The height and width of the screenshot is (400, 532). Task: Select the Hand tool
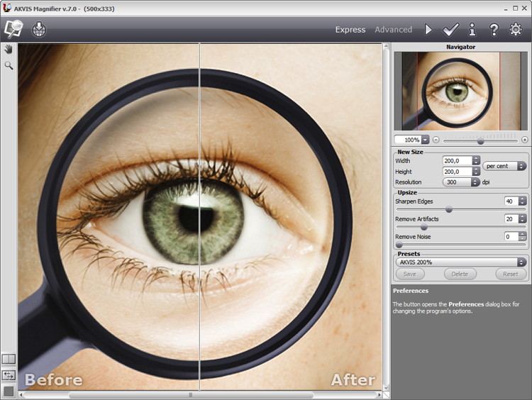(x=9, y=50)
